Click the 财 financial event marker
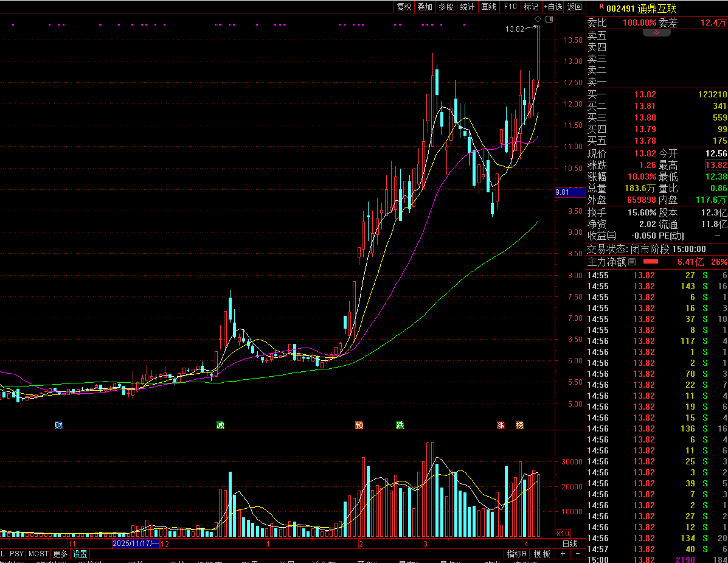Screen dimensions: 728x563 [x=58, y=425]
